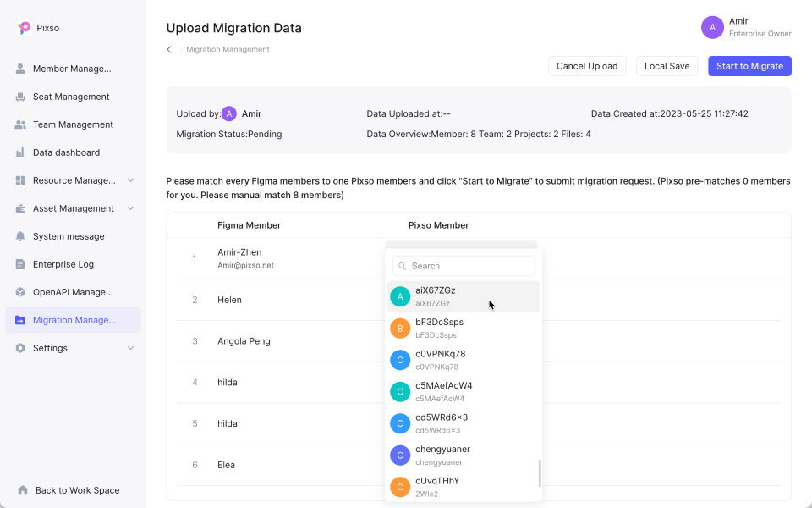Click the Data dashboard bar chart icon
The width and height of the screenshot is (812, 508).
[20, 152]
